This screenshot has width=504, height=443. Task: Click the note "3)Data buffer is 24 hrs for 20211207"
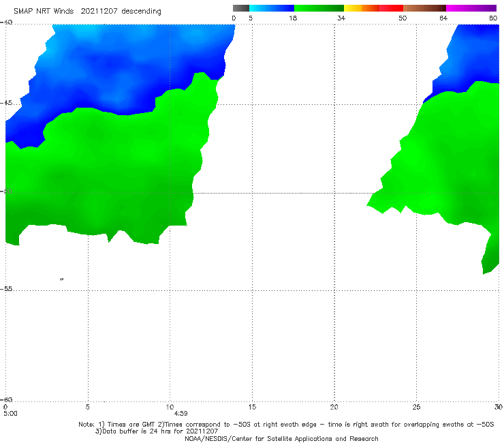pyautogui.click(x=157, y=431)
